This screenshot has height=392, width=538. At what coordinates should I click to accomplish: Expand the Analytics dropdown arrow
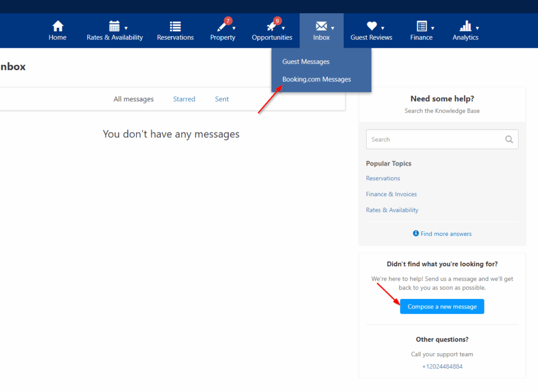coord(477,28)
